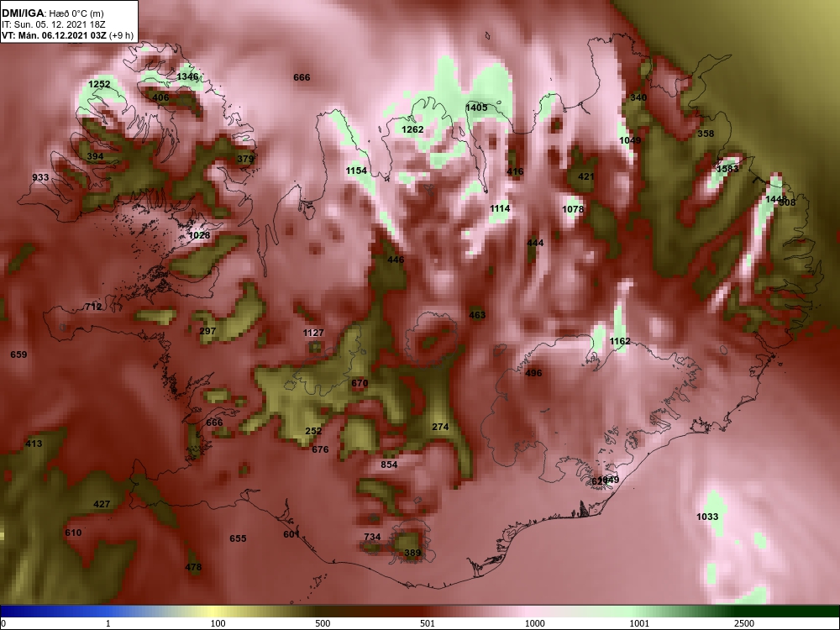Click the map value 1583
The width and height of the screenshot is (840, 630).
click(x=727, y=169)
